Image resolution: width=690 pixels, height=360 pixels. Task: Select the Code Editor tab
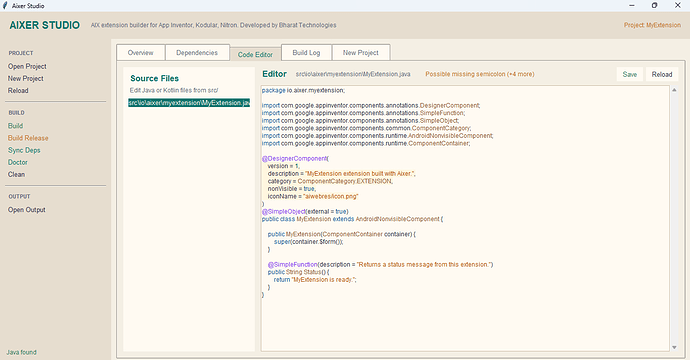pos(255,55)
